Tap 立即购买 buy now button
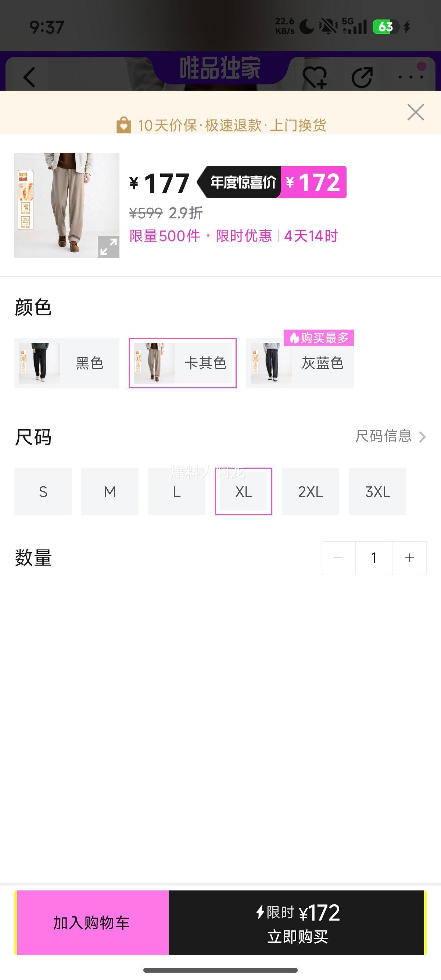Screen dimensions: 441x980 pos(297,922)
